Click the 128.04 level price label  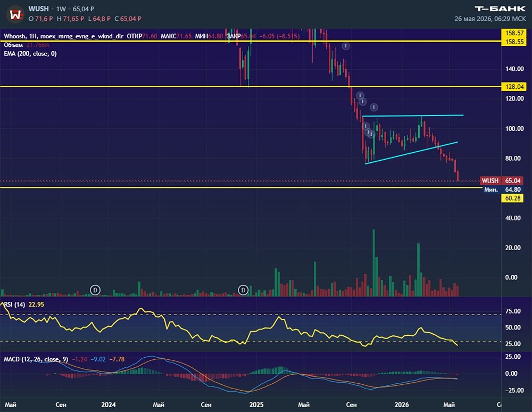pyautogui.click(x=514, y=87)
